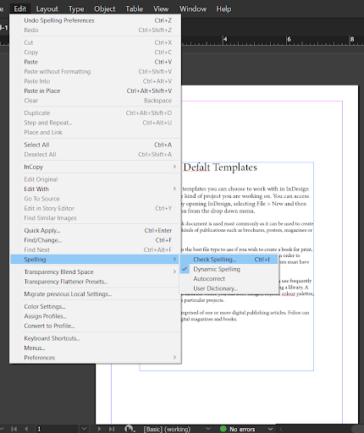Click page number field in status bar
The height and width of the screenshot is (433, 364).
(57, 429)
